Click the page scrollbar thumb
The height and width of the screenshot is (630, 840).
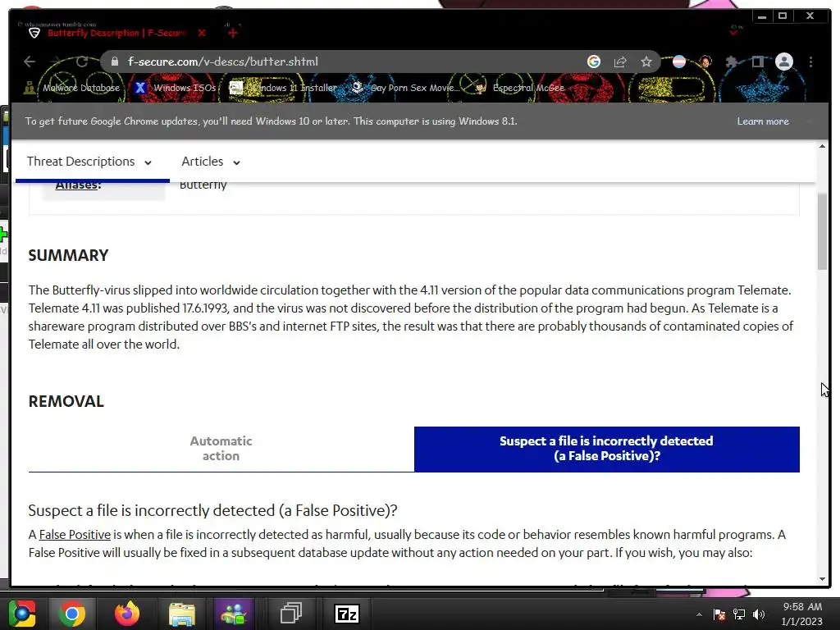822,231
